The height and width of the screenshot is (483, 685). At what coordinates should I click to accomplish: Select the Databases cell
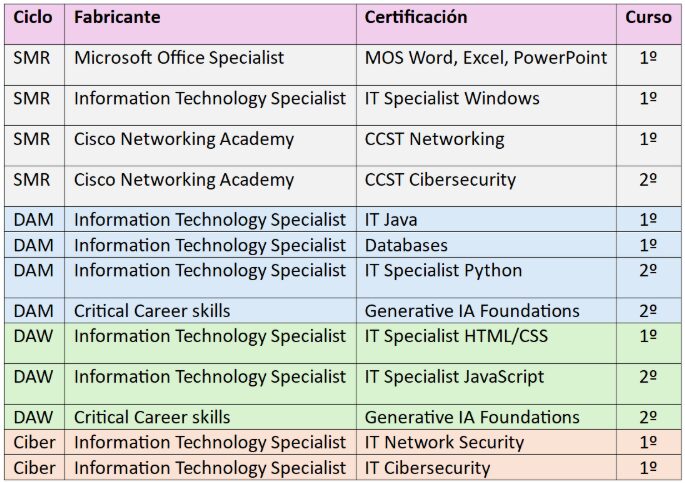pyautogui.click(x=486, y=245)
